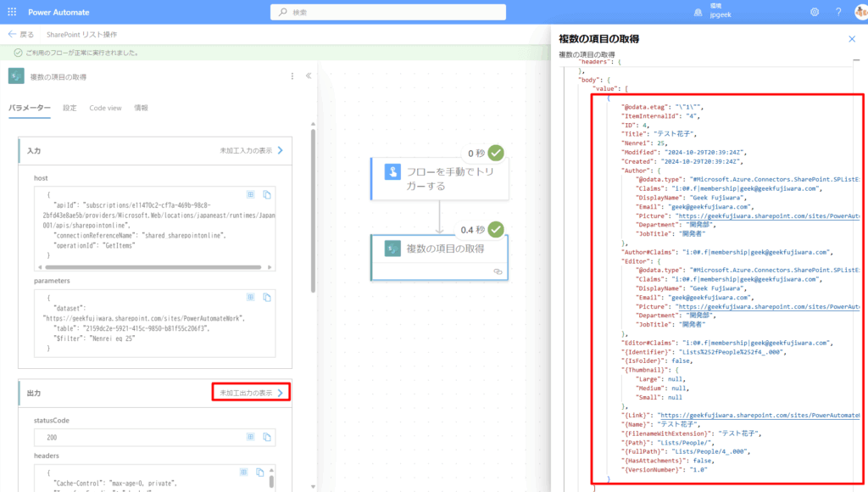Click 未加工出力の表示 link
The image size is (868, 492).
(246, 393)
